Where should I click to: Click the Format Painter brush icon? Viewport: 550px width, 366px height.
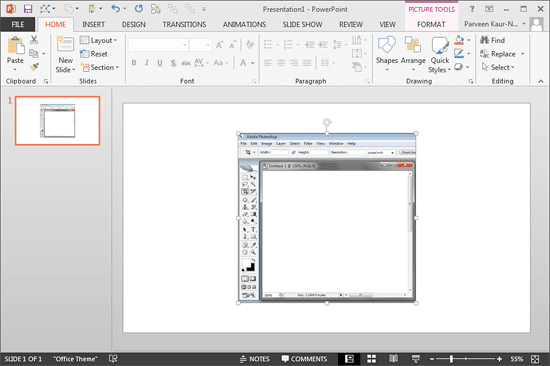point(34,67)
